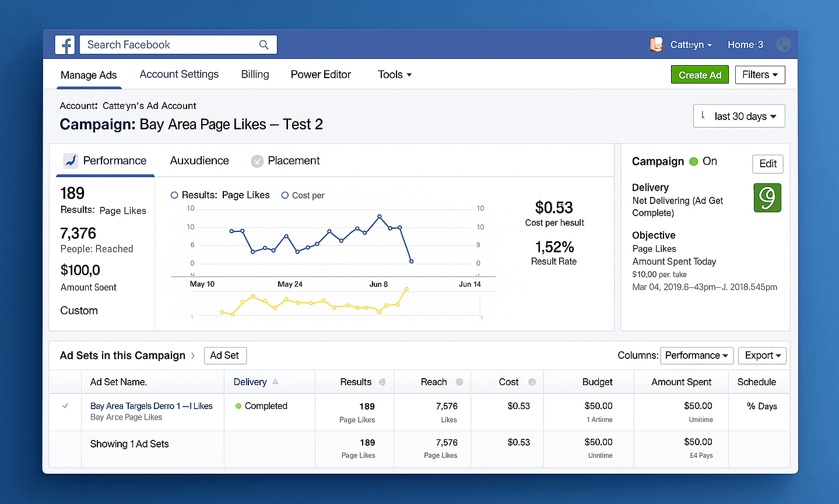This screenshot has width=839, height=504.
Task: Click the Performance chart icon
Action: [x=71, y=161]
